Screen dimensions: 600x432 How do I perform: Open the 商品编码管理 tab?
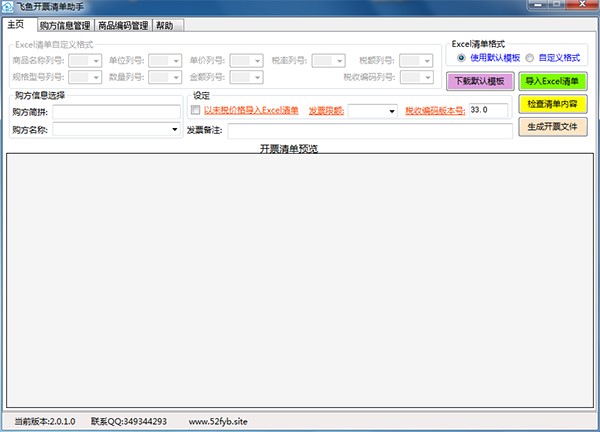click(x=124, y=26)
